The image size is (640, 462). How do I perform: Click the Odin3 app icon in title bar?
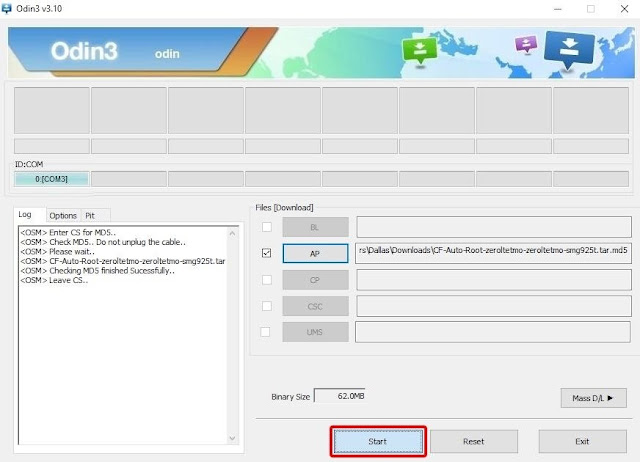coord(7,8)
